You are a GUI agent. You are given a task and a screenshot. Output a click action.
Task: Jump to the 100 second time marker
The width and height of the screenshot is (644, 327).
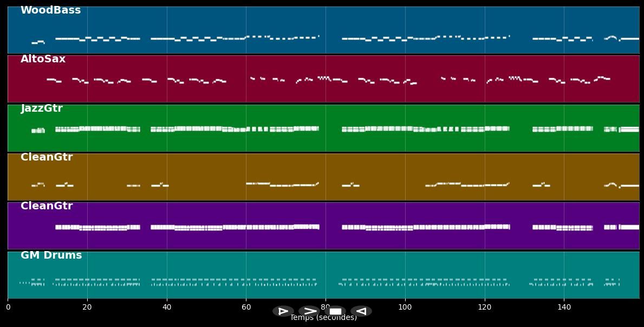tap(405, 307)
